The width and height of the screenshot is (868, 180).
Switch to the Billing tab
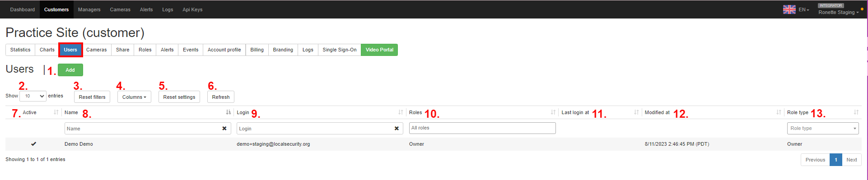(257, 50)
